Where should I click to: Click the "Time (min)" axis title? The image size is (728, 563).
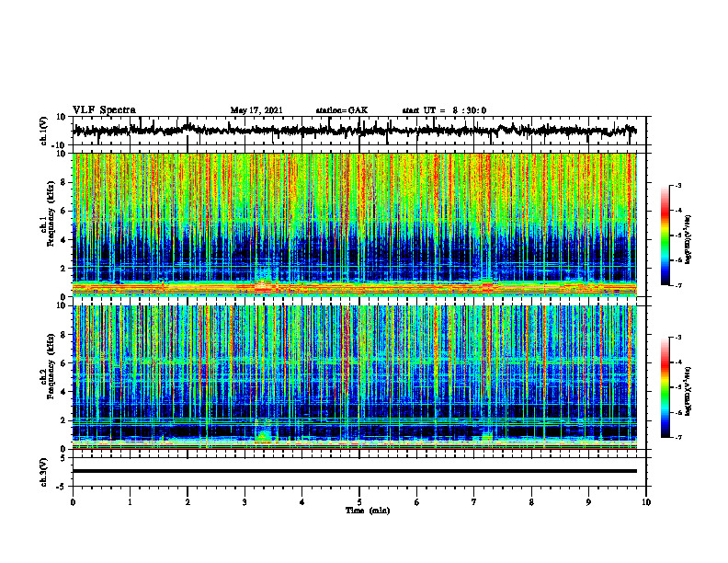click(368, 511)
